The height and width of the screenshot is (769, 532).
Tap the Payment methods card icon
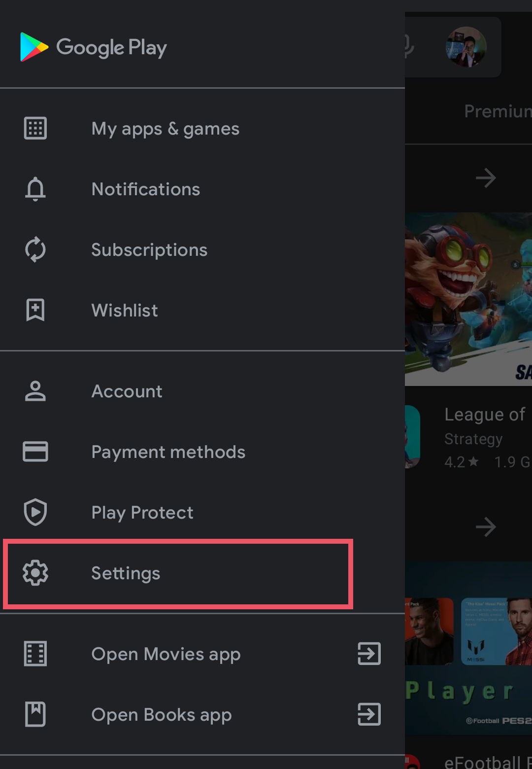35,452
